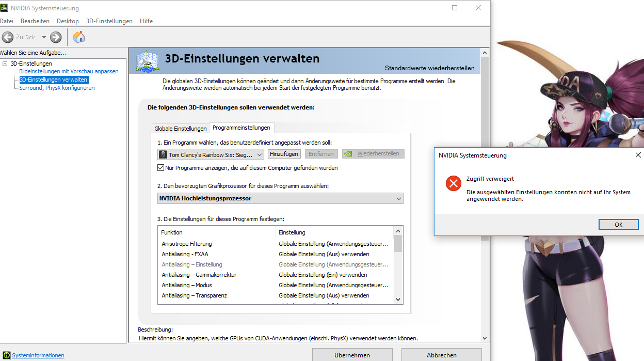The width and height of the screenshot is (644, 361).
Task: Click the Funktion column header
Action: click(217, 232)
